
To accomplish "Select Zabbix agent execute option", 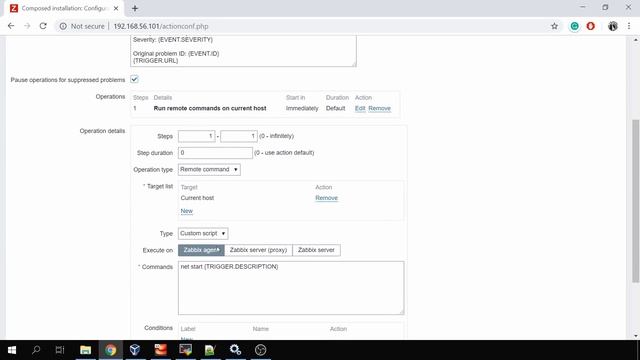I will (201, 250).
